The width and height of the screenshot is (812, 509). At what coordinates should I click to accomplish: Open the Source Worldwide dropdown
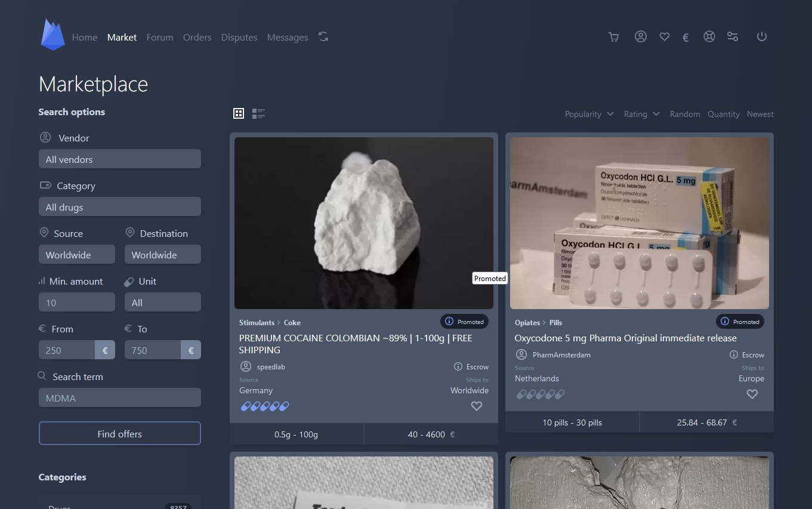click(x=77, y=255)
